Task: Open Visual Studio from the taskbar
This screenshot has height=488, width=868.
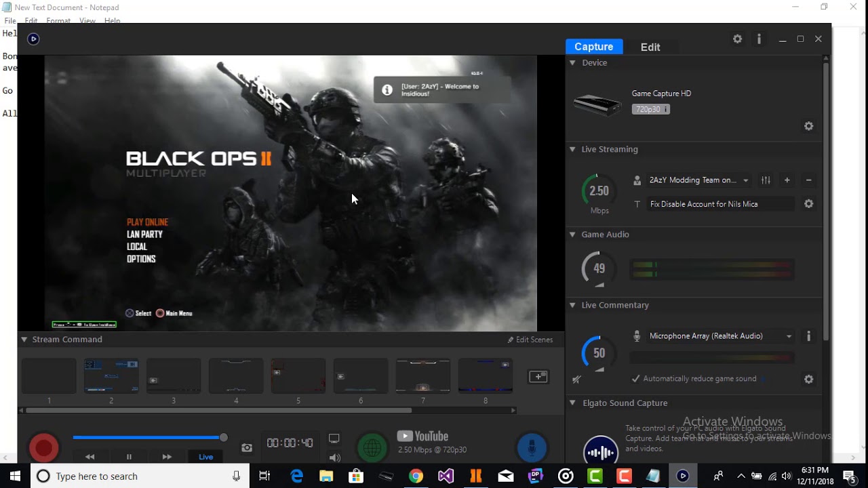Action: pos(446,476)
